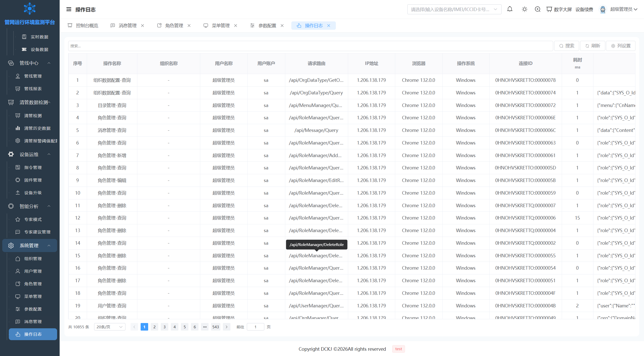Close the 操作日志 tab

point(329,26)
